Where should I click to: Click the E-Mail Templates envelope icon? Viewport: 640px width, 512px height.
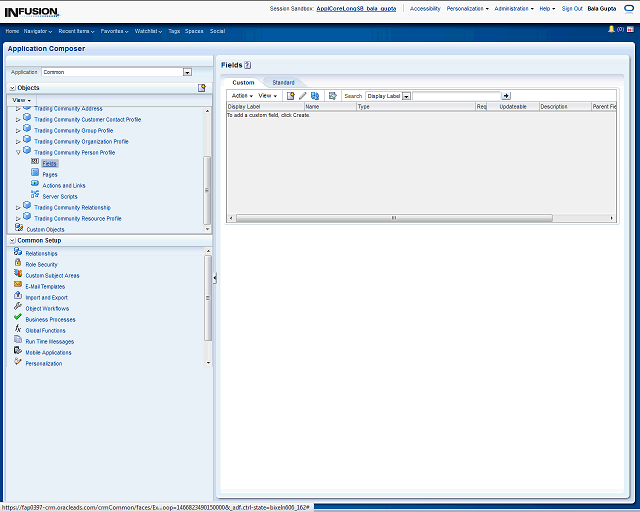pyautogui.click(x=18, y=286)
